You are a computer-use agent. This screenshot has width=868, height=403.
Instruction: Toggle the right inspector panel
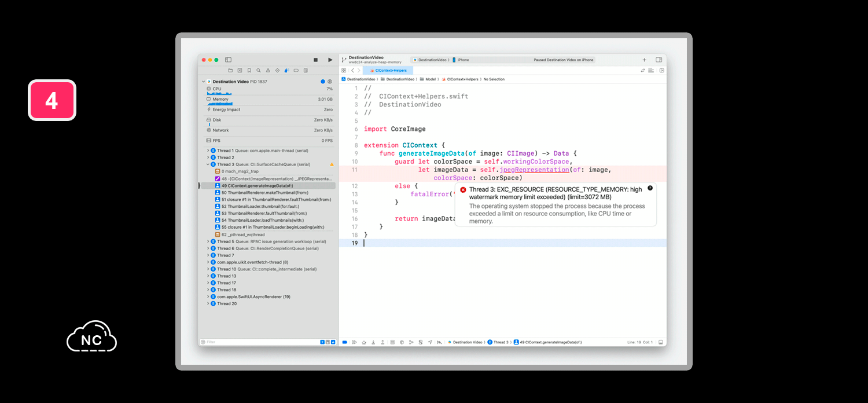659,60
